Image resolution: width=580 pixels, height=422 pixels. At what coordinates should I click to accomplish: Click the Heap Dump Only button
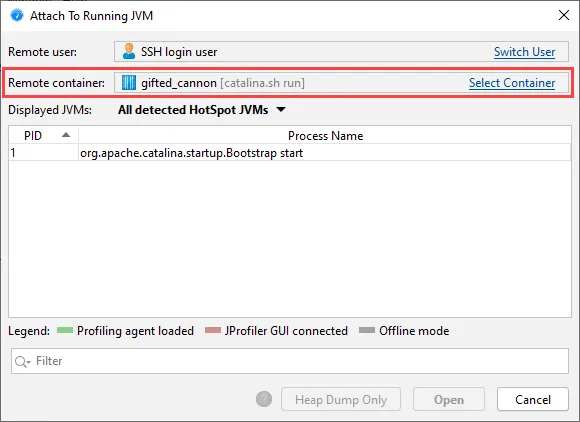(341, 399)
